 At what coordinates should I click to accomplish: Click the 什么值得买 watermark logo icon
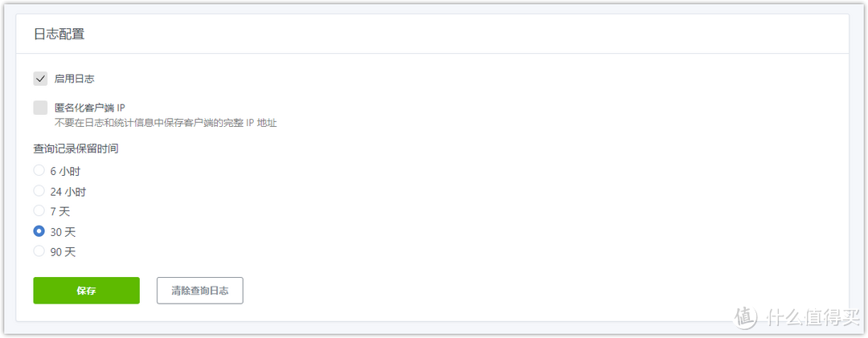pos(746,317)
